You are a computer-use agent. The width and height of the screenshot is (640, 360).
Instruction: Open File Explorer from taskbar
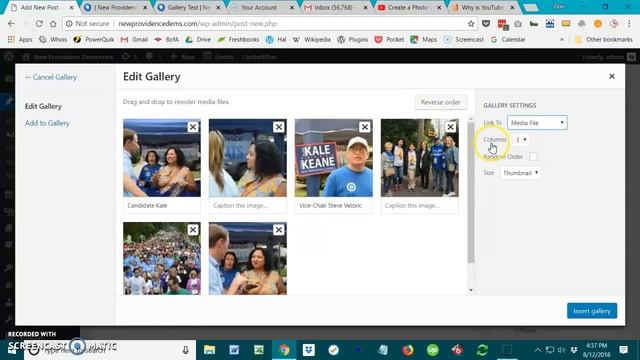[x=209, y=350]
